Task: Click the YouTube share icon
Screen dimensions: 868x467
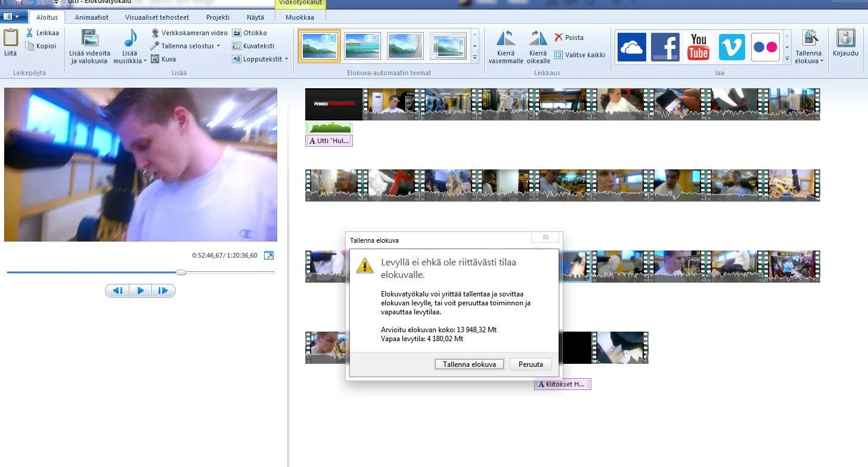Action: tap(698, 47)
